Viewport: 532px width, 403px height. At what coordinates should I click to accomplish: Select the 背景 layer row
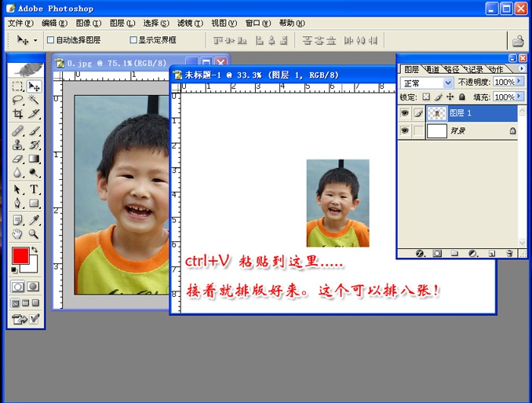coord(457,131)
